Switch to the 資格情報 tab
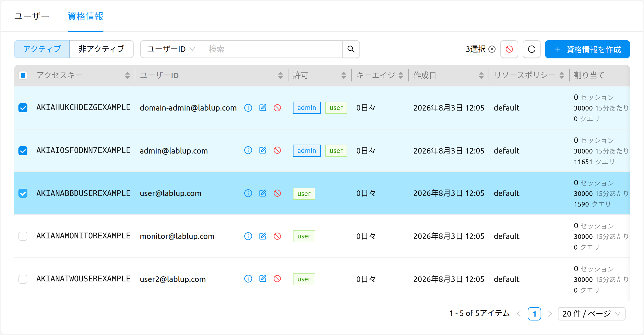Image resolution: width=644 pixels, height=335 pixels. click(86, 16)
